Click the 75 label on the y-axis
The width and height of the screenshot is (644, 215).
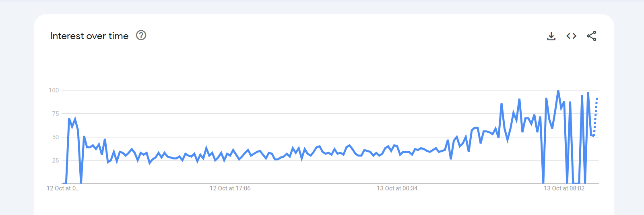[56, 114]
